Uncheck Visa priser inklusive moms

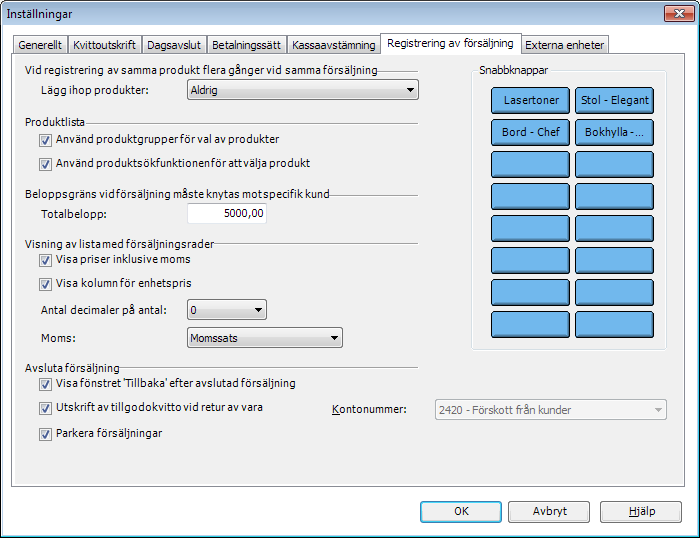pyautogui.click(x=45, y=260)
